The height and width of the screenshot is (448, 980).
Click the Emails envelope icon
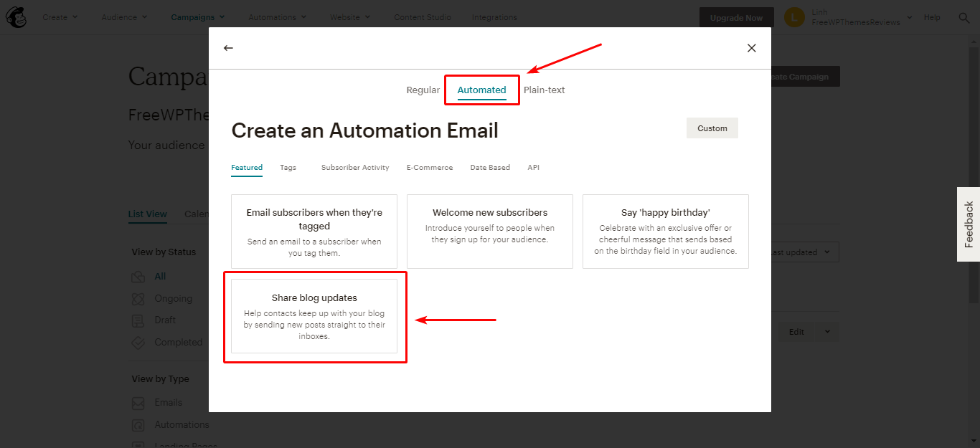click(138, 403)
